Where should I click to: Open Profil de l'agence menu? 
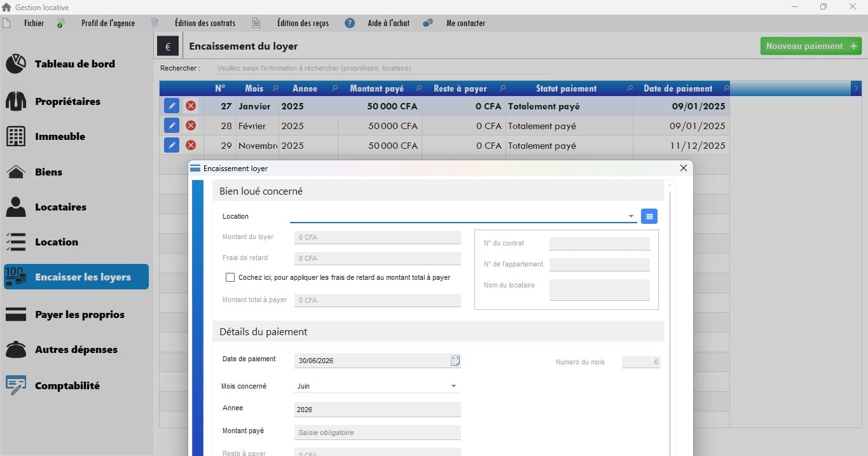[108, 23]
